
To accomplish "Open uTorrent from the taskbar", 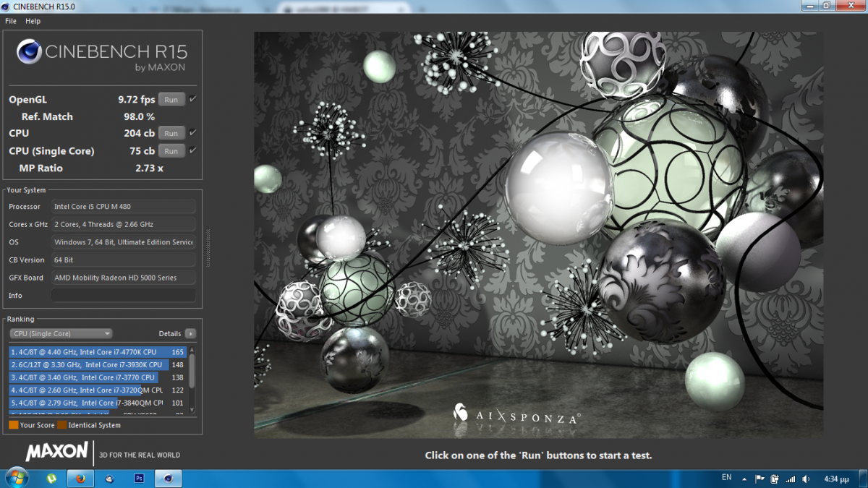I will [51, 478].
